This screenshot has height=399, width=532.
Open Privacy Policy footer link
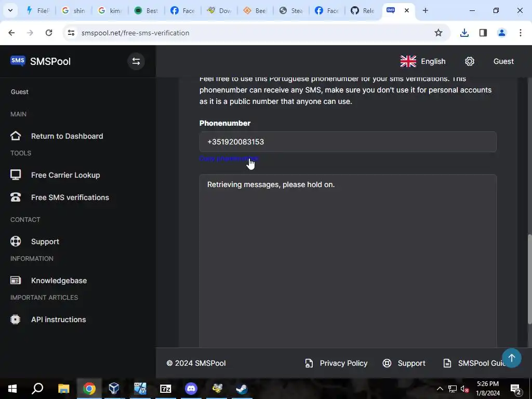pos(343,363)
